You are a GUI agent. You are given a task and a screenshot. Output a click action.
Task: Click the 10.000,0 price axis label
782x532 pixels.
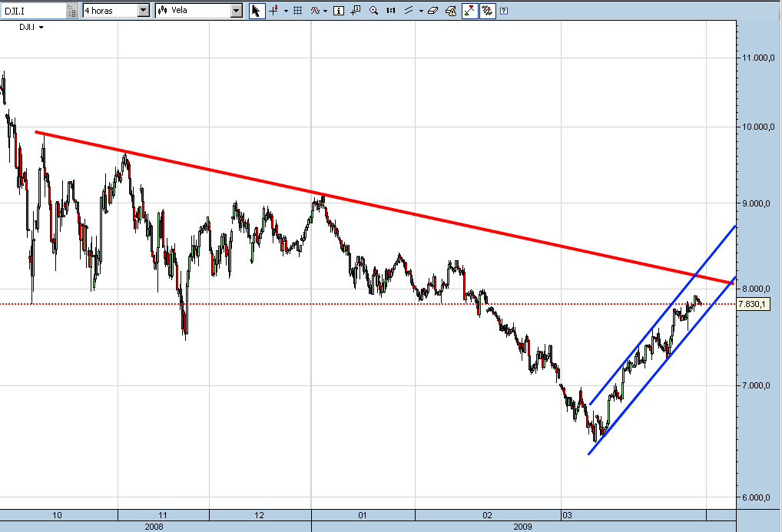click(x=758, y=127)
